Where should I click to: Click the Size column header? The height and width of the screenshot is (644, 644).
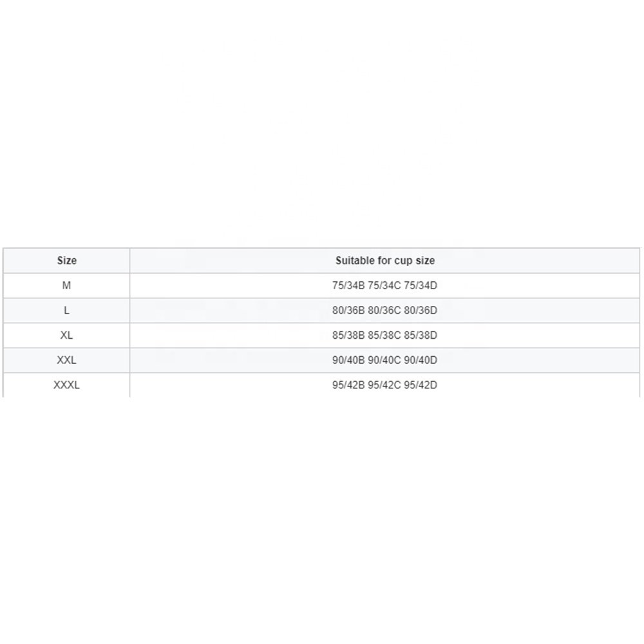click(x=66, y=260)
